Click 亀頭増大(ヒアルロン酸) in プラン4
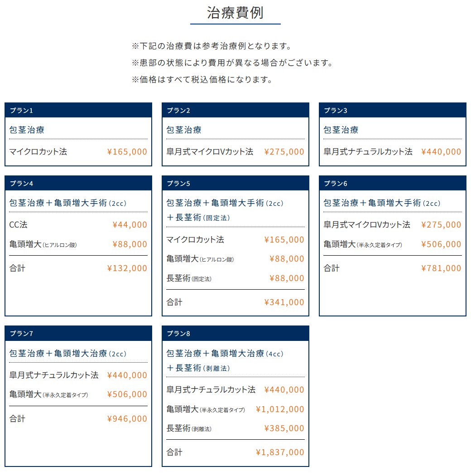This screenshot has width=471, height=476. 43,244
